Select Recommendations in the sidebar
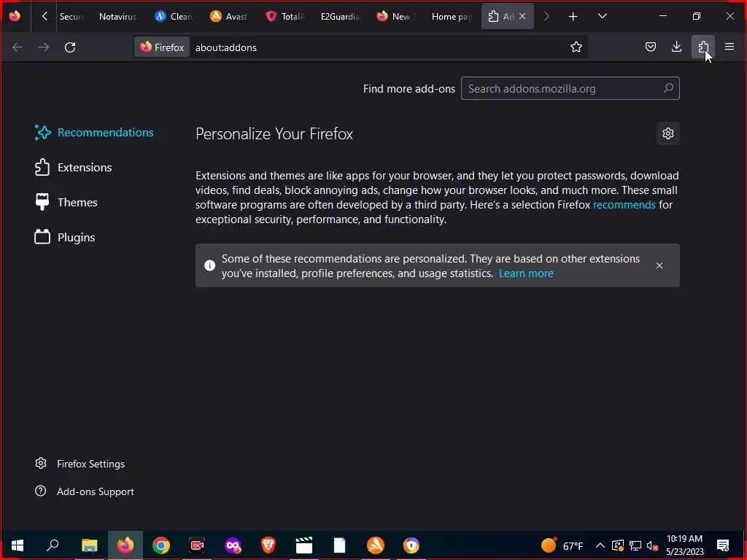This screenshot has height=560, width=747. click(94, 133)
